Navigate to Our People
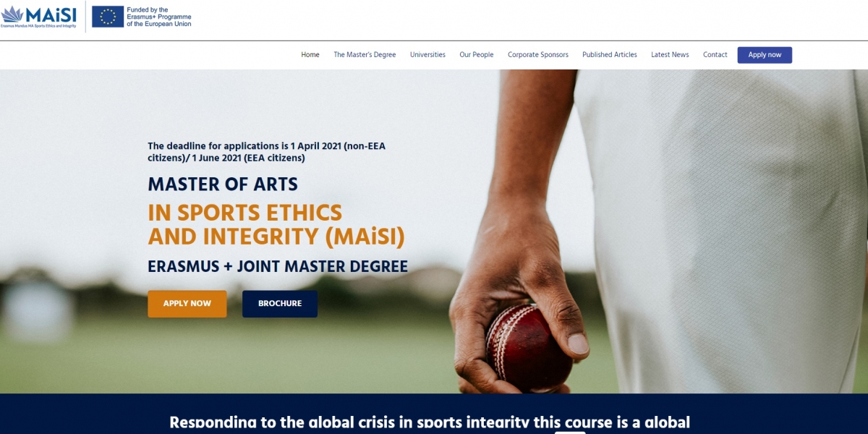Image resolution: width=868 pixels, height=434 pixels. (x=477, y=55)
